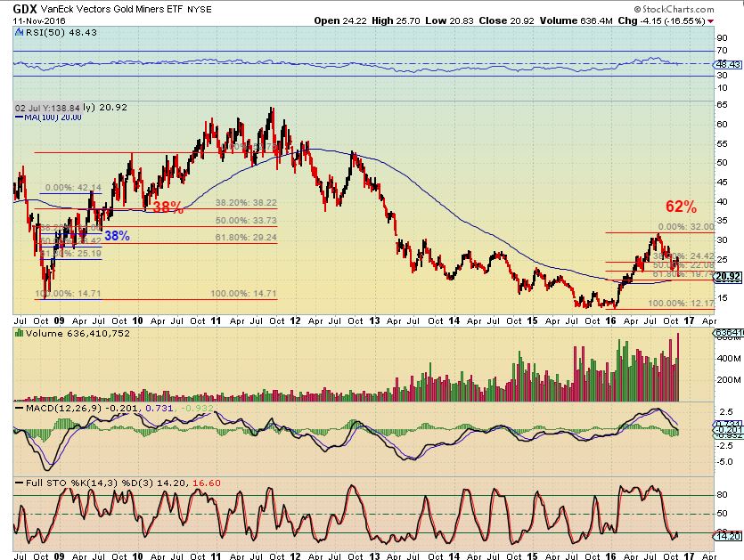Click the 14.20 stochastic value tag
744x560 pixels.
click(x=728, y=536)
